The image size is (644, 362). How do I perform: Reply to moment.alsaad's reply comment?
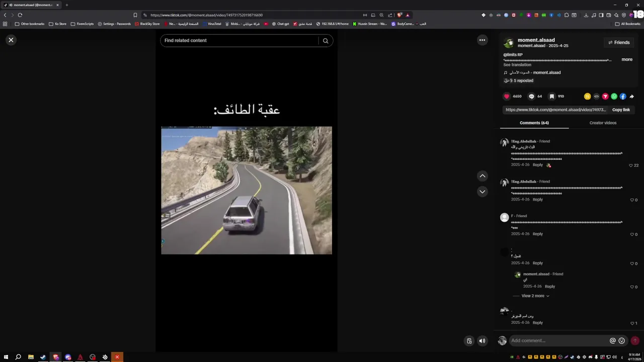click(x=550, y=287)
